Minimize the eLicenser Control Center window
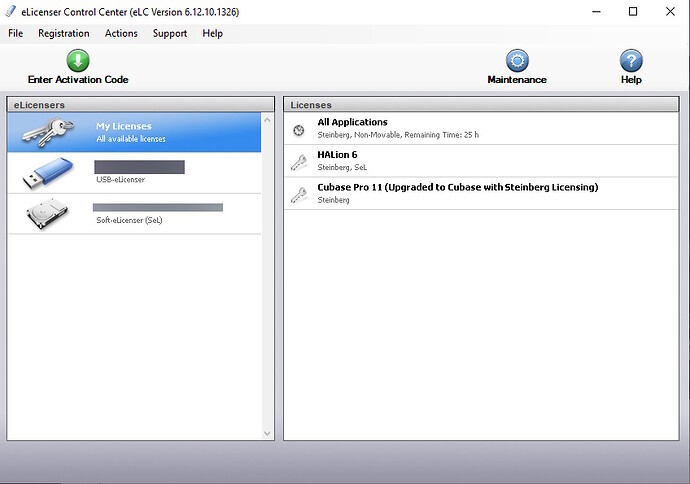The height and width of the screenshot is (484, 690). click(596, 12)
